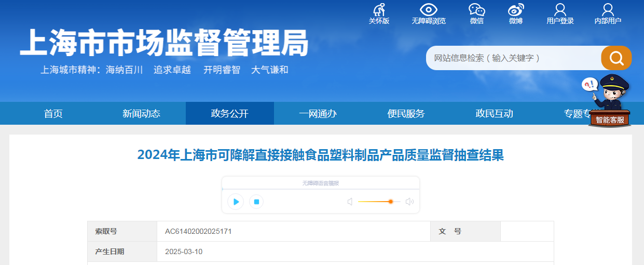This screenshot has width=644, height=265.
Task: Play the accessibility voice broadcast
Action: click(236, 202)
